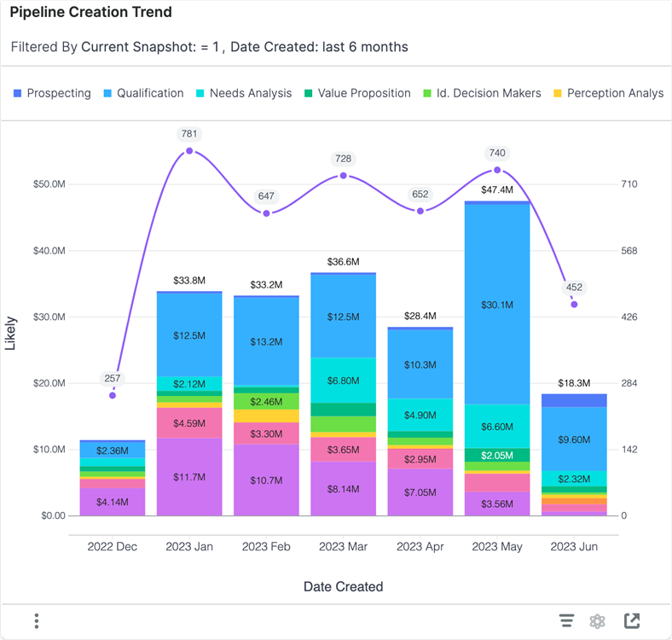Click the atom-shaped insights icon
This screenshot has width=672, height=640.
click(x=598, y=620)
